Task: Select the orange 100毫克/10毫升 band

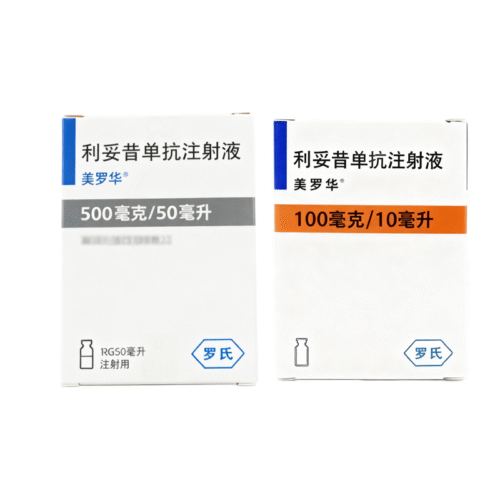Action: click(x=370, y=219)
